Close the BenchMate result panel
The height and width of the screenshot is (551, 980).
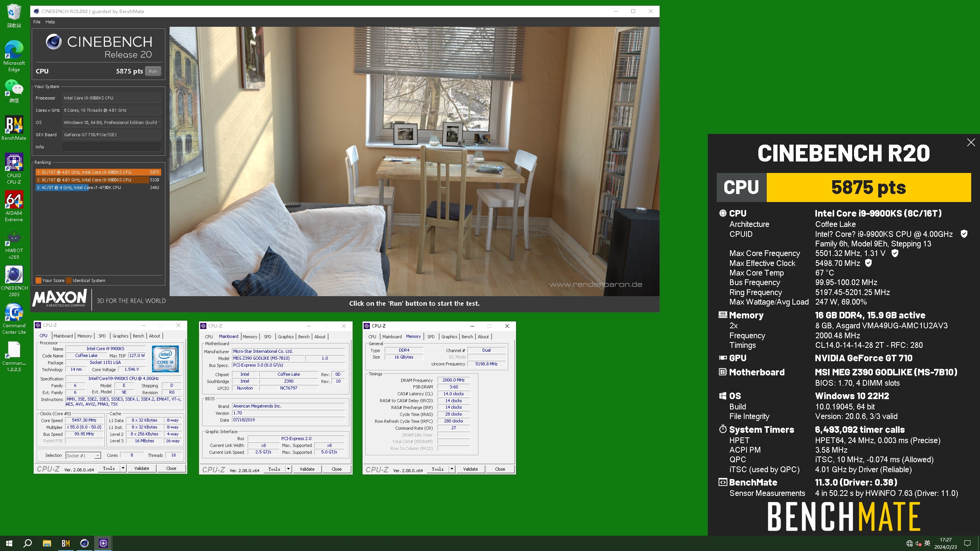(x=971, y=142)
